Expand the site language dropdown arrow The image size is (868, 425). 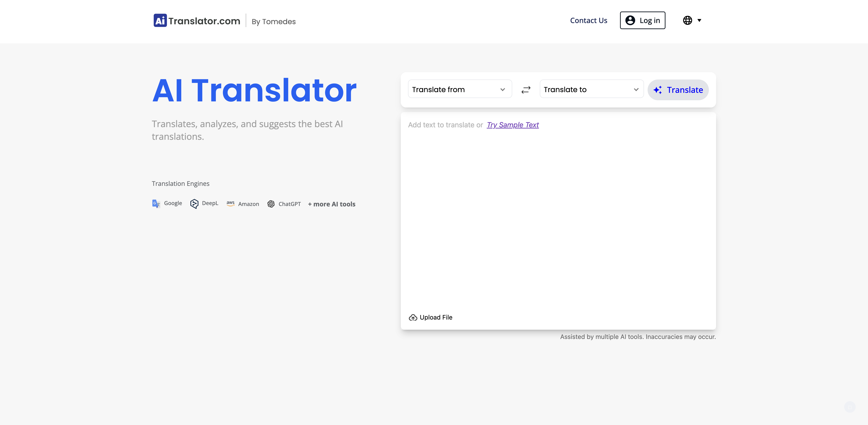(699, 21)
